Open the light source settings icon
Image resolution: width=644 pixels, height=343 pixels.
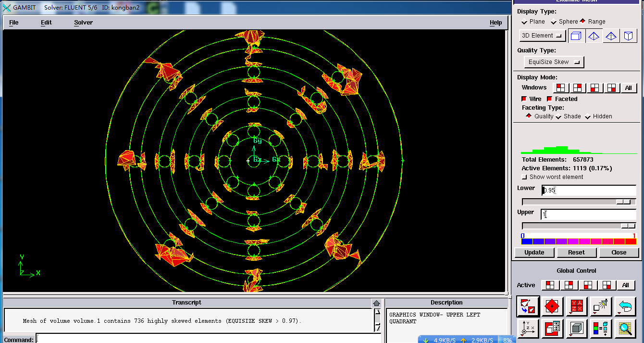click(601, 306)
